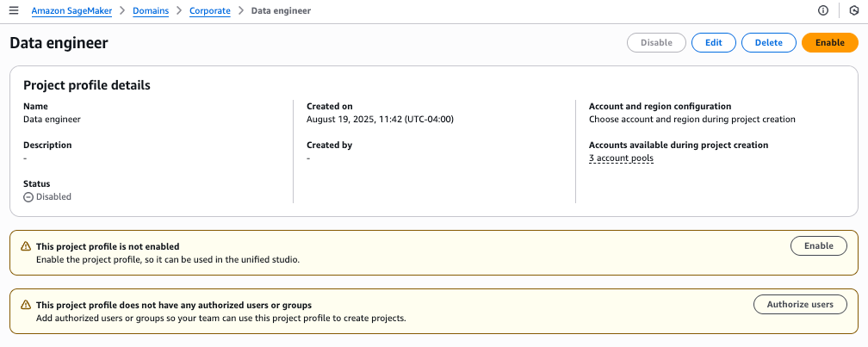Edit the Data engineer profile
Image resolution: width=868 pixels, height=347 pixels.
click(x=714, y=42)
